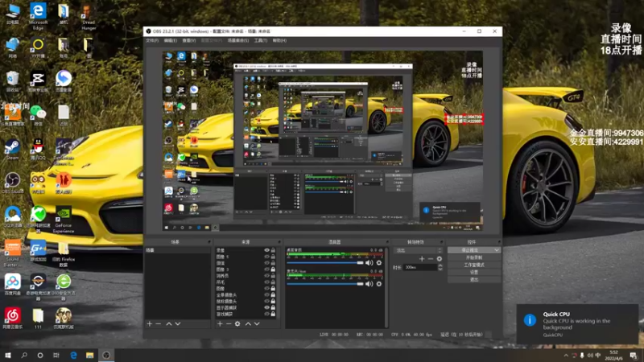The image size is (644, 362).
Task: Open the 文件(F) menu
Action: [151, 39]
